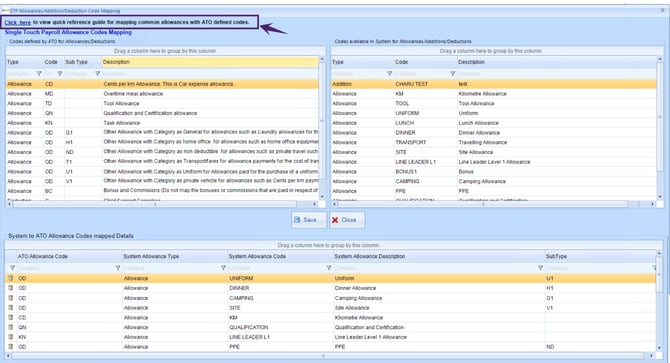Delete the PPE mapping row
The image size is (670, 363).
coord(11,346)
